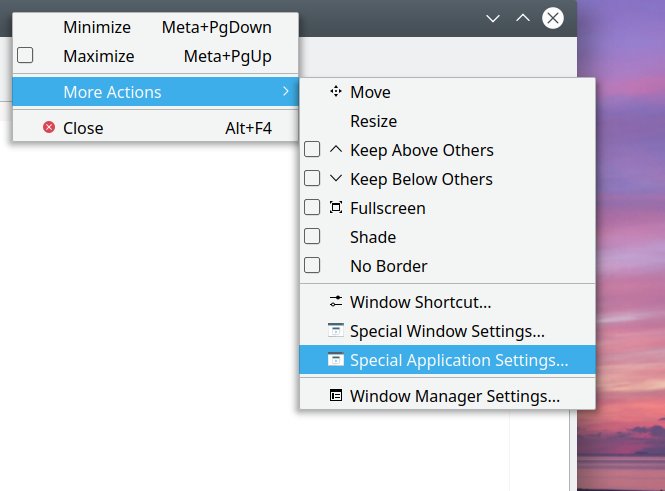The width and height of the screenshot is (665, 491).
Task: Expand the More Actions submenu arrow
Action: [x=286, y=92]
